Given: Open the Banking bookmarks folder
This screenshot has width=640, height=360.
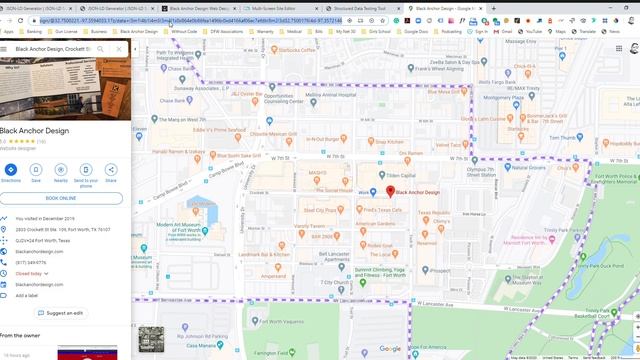Looking at the screenshot, I should coord(31,31).
